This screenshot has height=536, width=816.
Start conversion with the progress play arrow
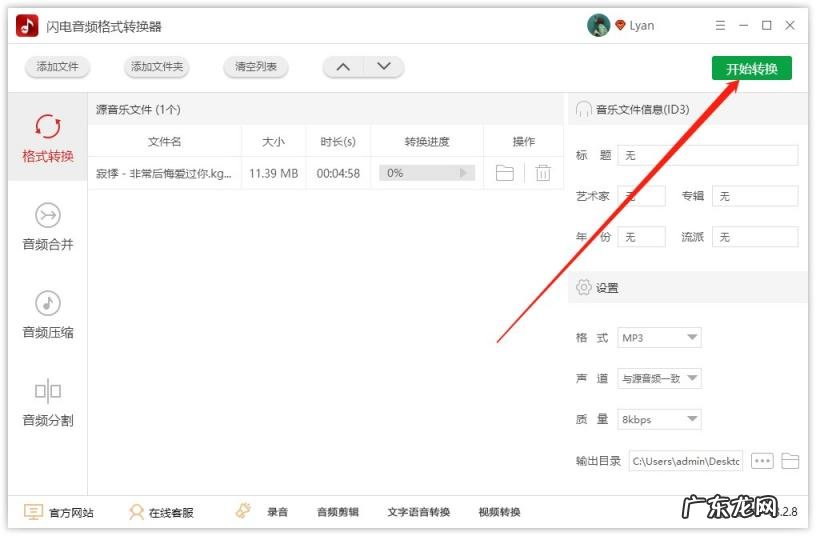point(463,173)
